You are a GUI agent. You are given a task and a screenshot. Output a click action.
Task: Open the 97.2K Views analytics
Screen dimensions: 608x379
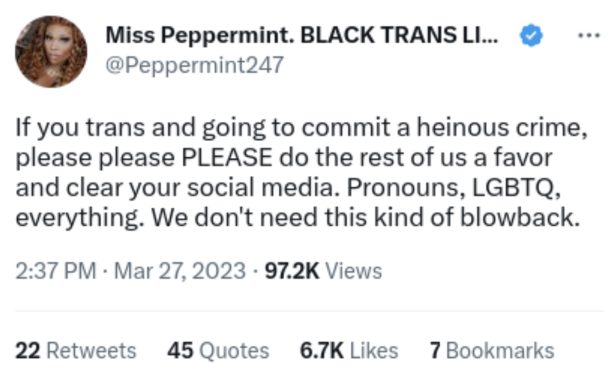coord(323,271)
